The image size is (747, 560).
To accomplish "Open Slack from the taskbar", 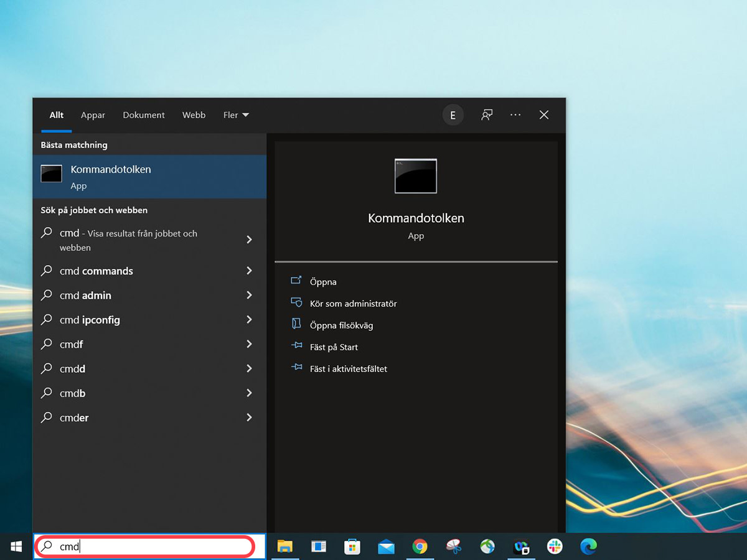I will pos(555,546).
